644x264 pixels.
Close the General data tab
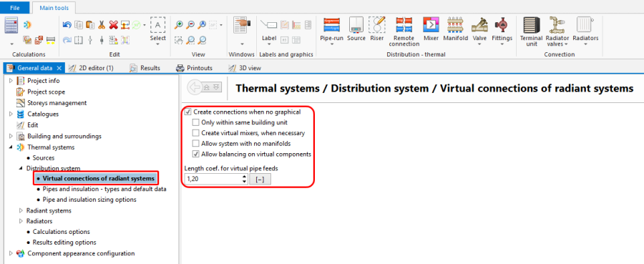point(59,68)
